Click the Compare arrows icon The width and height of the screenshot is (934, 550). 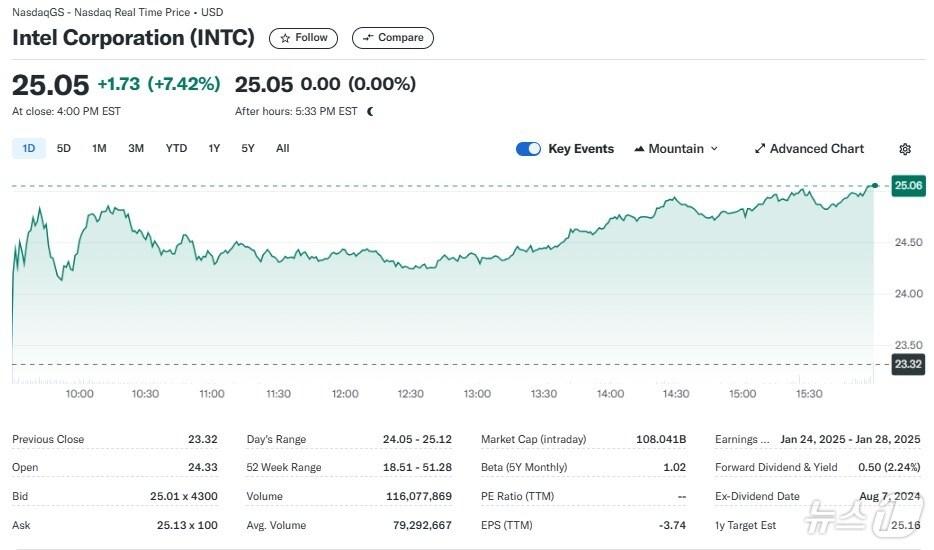(367, 38)
